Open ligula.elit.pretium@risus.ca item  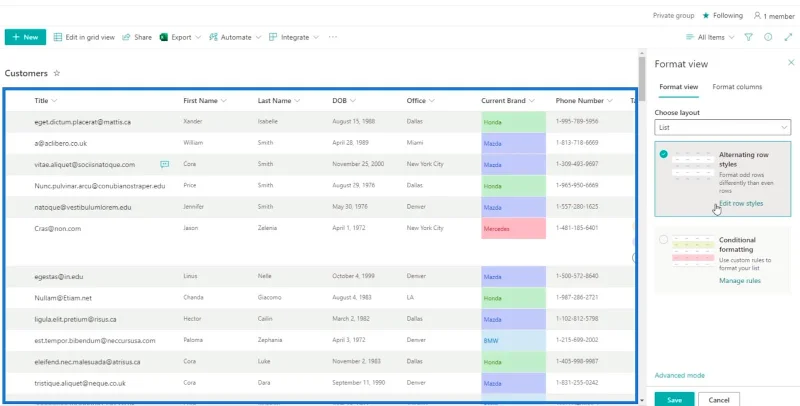[76, 319]
